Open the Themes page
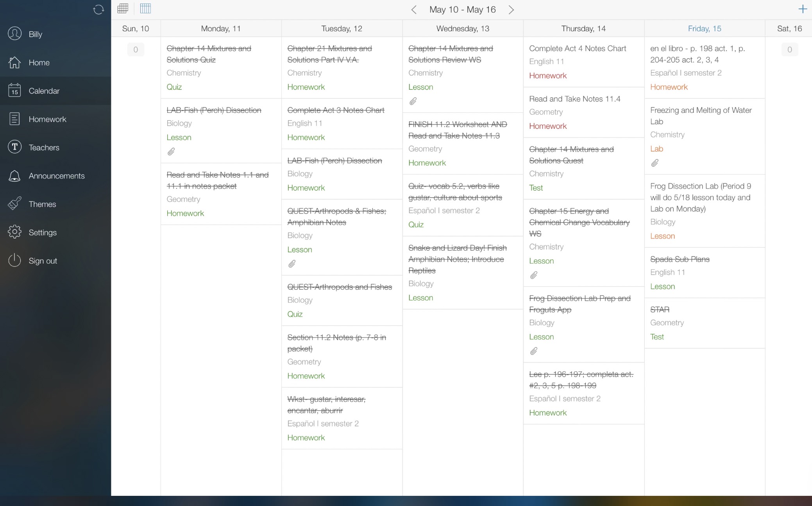 (42, 204)
